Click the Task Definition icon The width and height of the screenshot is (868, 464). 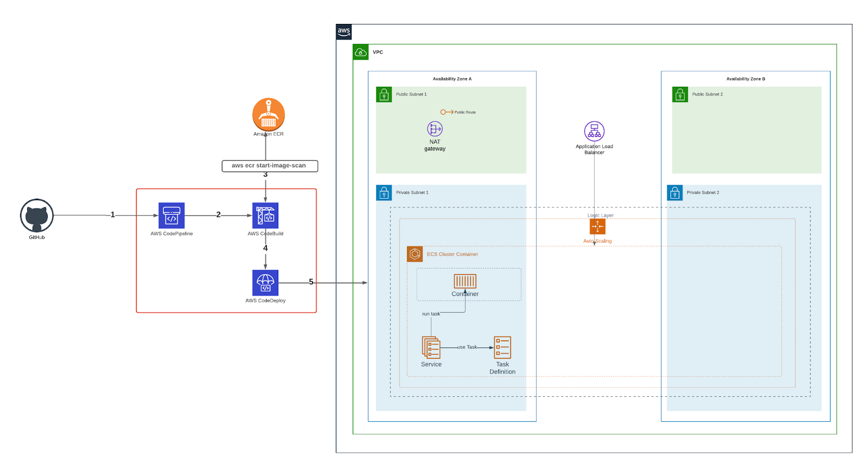tap(502, 347)
